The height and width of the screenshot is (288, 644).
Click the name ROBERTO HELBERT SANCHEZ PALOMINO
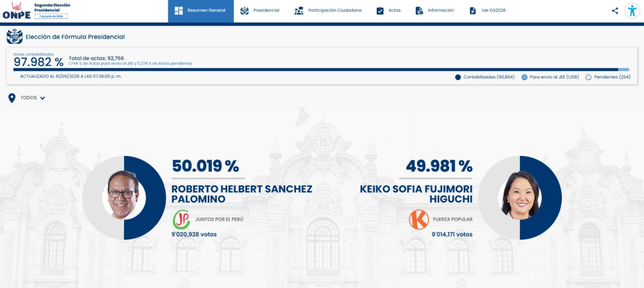[241, 194]
